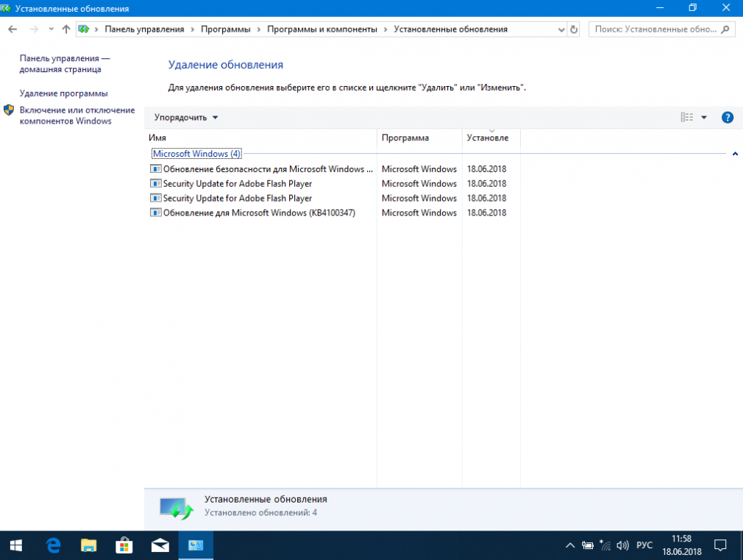Click Program cell in KB4100347 row
Viewport: 743px width, 560px height.
(x=419, y=213)
